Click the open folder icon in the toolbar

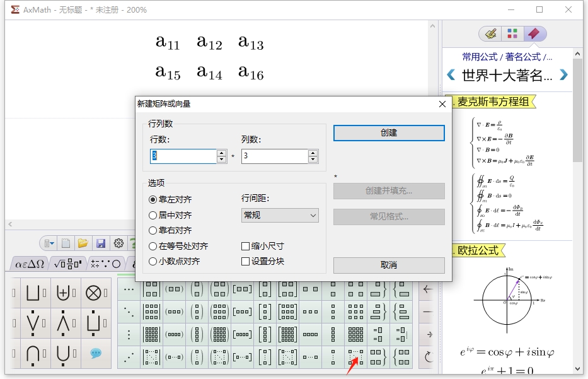click(x=83, y=244)
